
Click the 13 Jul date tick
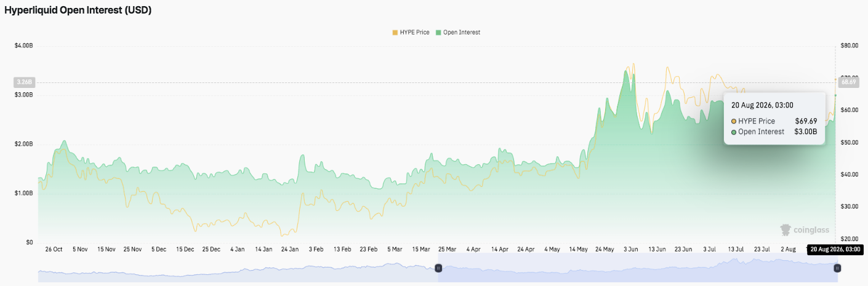pyautogui.click(x=736, y=249)
